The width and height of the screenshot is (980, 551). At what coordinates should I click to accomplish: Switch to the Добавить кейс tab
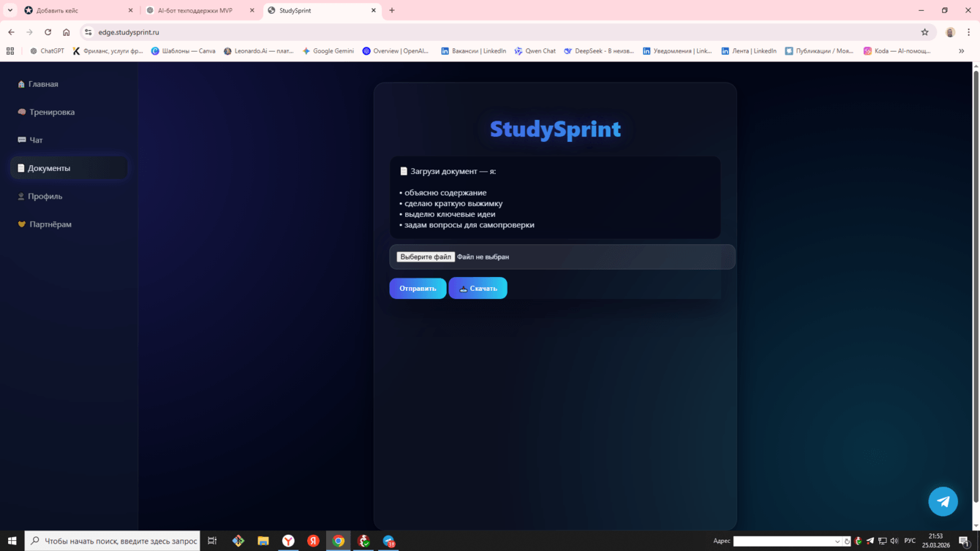pyautogui.click(x=78, y=10)
